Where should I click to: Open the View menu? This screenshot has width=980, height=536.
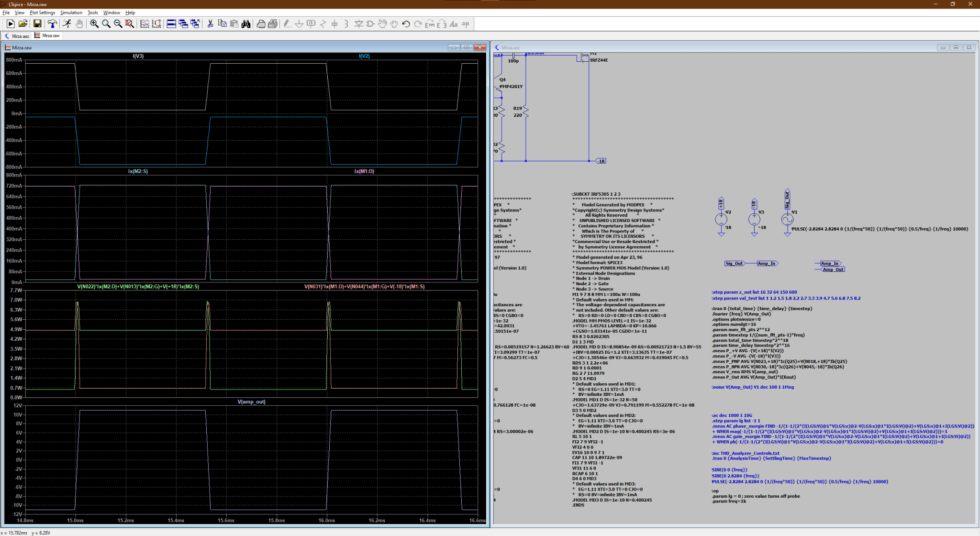click(20, 12)
